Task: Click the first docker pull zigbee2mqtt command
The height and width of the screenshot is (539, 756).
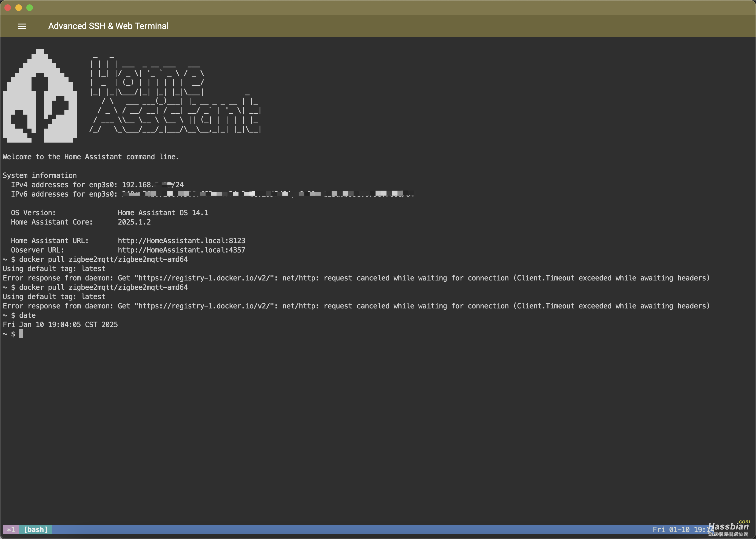Action: tap(103, 259)
